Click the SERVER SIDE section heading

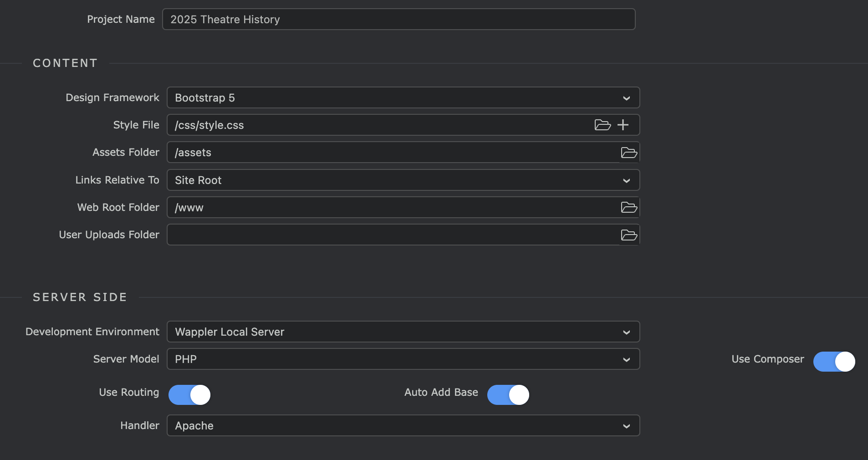pos(80,297)
